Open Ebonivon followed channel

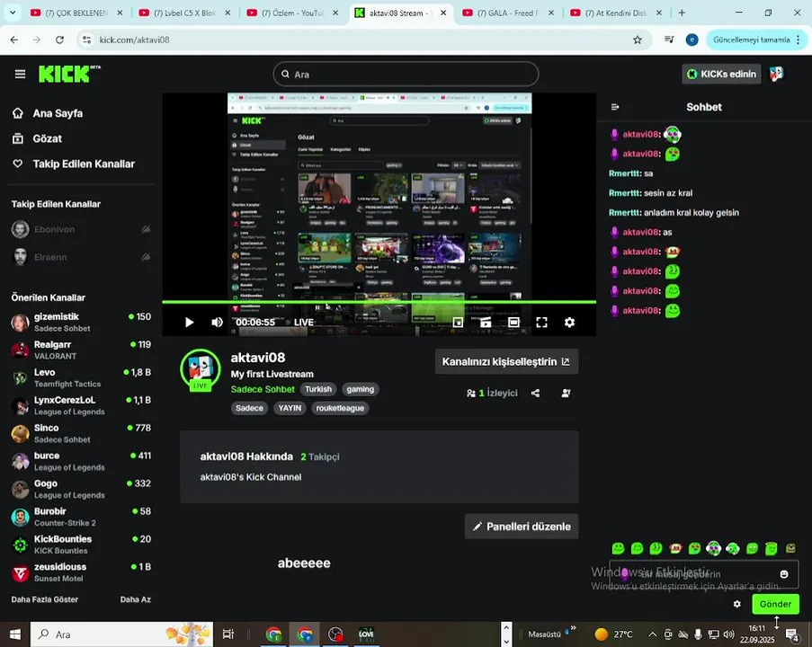(81, 229)
